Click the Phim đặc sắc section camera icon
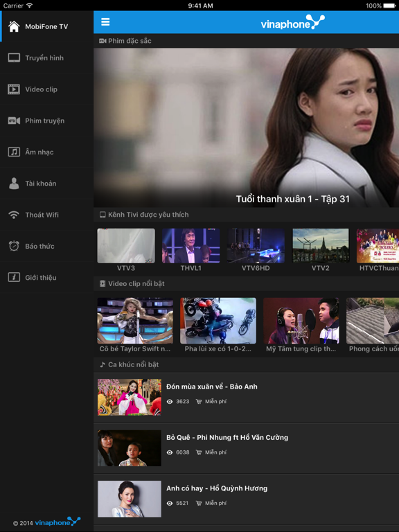The width and height of the screenshot is (399, 532). tap(103, 41)
